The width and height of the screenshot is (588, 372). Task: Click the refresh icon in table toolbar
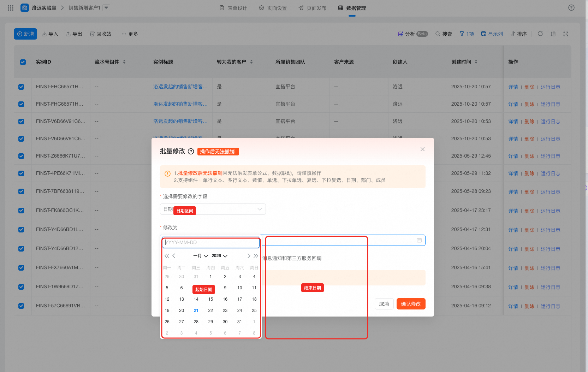pyautogui.click(x=540, y=34)
